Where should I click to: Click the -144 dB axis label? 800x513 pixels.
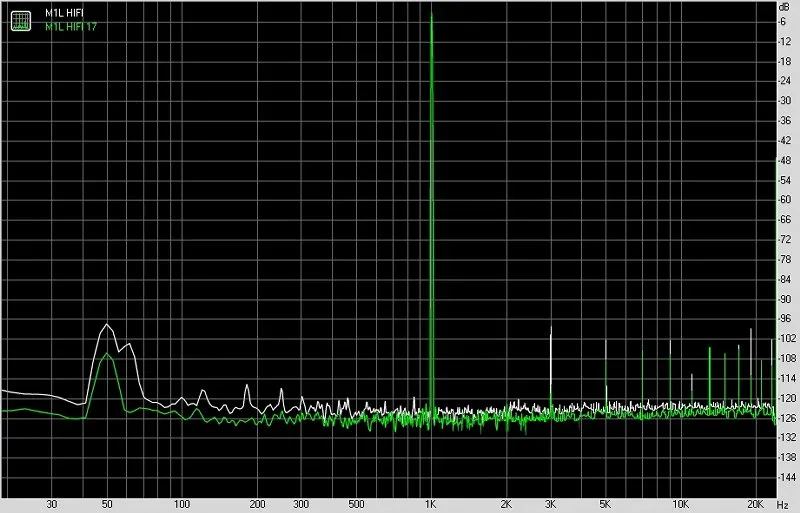786,477
